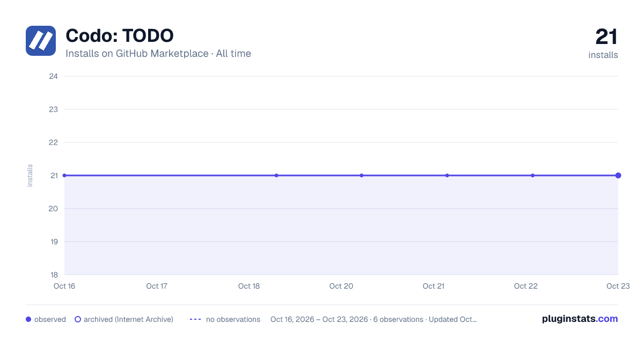Click the 'Oct 17' x-axis label
This screenshot has height=338, width=644.
pos(157,286)
